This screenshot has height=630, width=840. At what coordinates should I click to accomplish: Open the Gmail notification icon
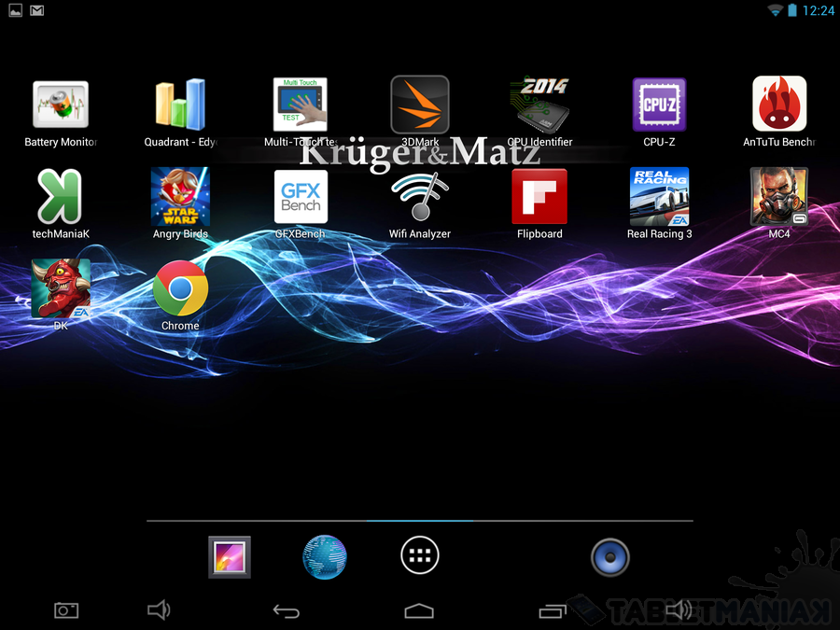[37, 10]
